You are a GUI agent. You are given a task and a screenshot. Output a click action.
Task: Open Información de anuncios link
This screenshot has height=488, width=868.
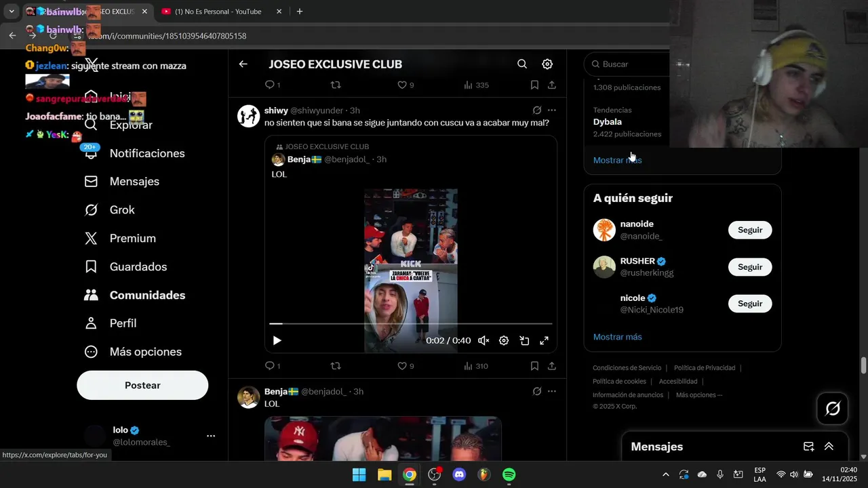628,395
